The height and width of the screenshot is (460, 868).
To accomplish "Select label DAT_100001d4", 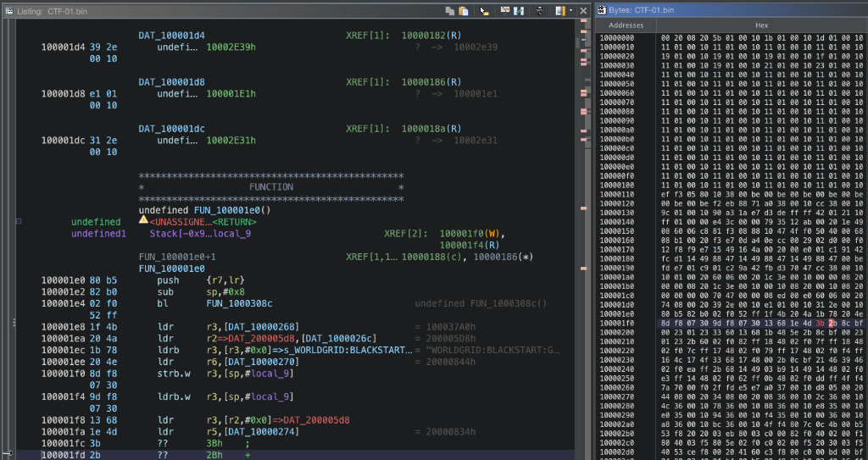I will pos(171,36).
